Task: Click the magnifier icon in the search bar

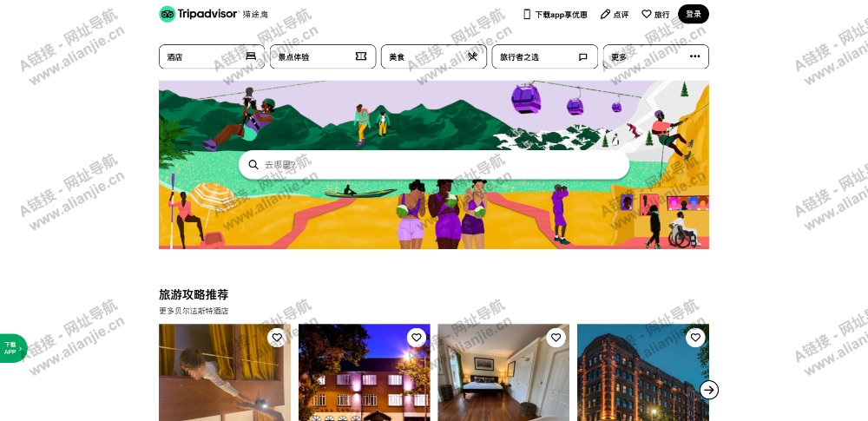Action: click(x=253, y=165)
